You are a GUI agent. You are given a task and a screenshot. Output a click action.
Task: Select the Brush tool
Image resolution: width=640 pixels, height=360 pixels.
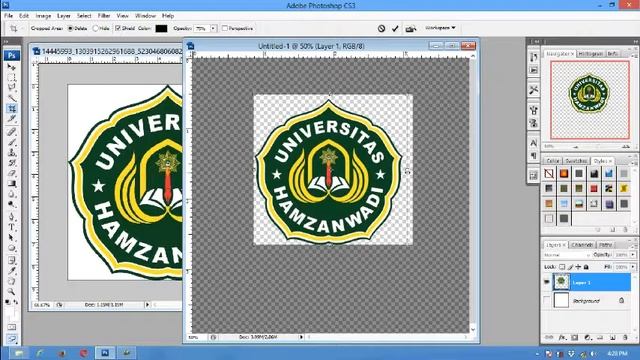tap(12, 142)
